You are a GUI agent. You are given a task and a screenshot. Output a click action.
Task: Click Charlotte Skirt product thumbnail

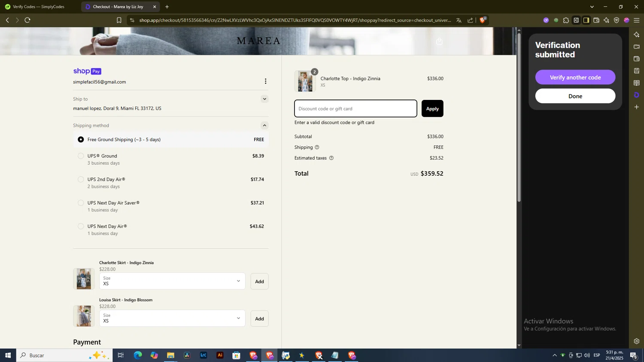point(84,279)
